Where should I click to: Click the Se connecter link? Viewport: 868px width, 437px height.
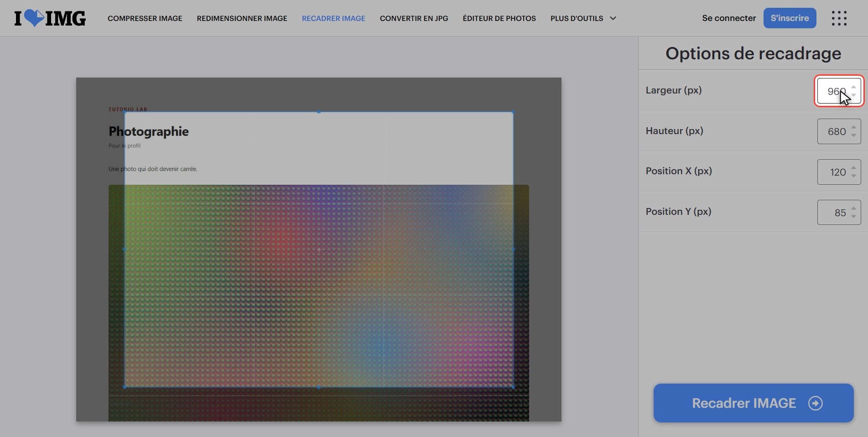click(729, 18)
